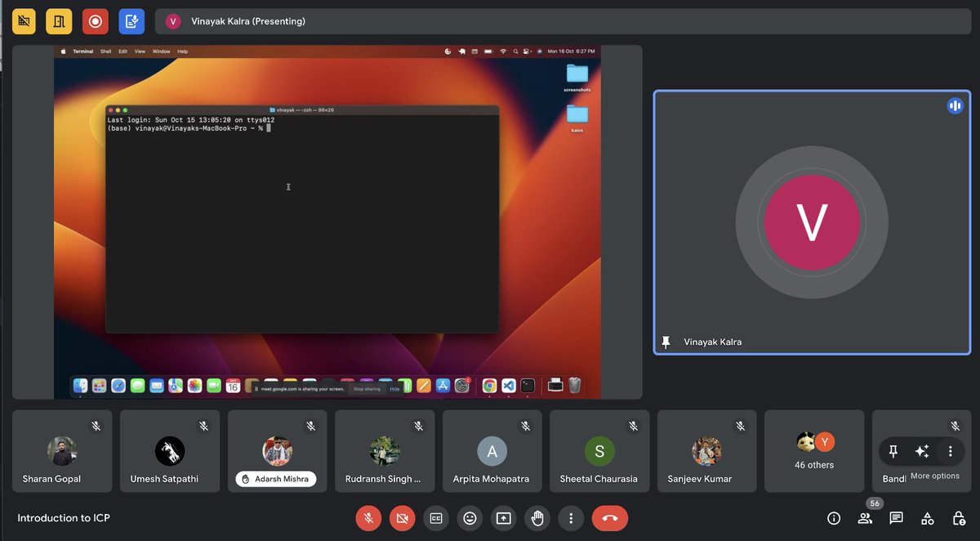The height and width of the screenshot is (541, 980).
Task: Open the in-call chat panel
Action: (896, 517)
